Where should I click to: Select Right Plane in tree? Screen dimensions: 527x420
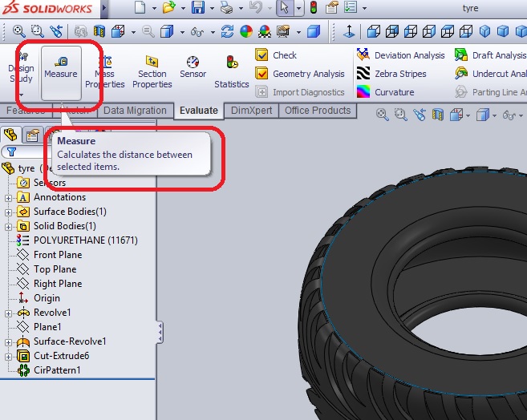click(50, 284)
